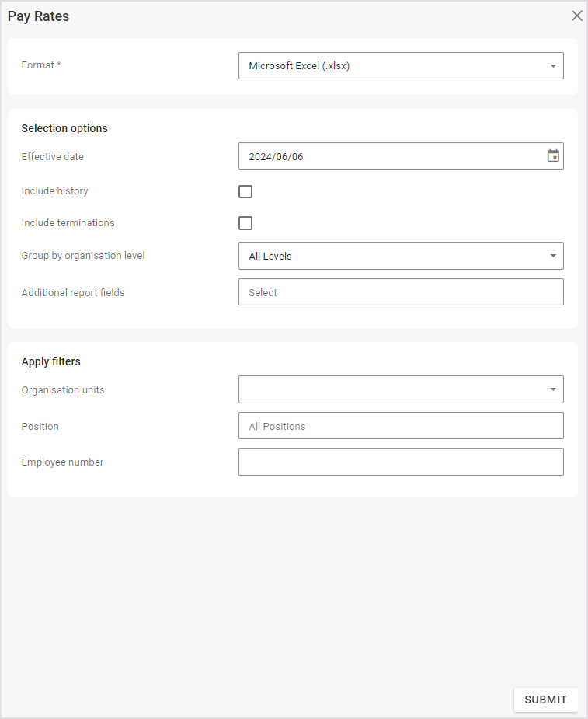Click the All Levels dropdown arrow

click(553, 256)
